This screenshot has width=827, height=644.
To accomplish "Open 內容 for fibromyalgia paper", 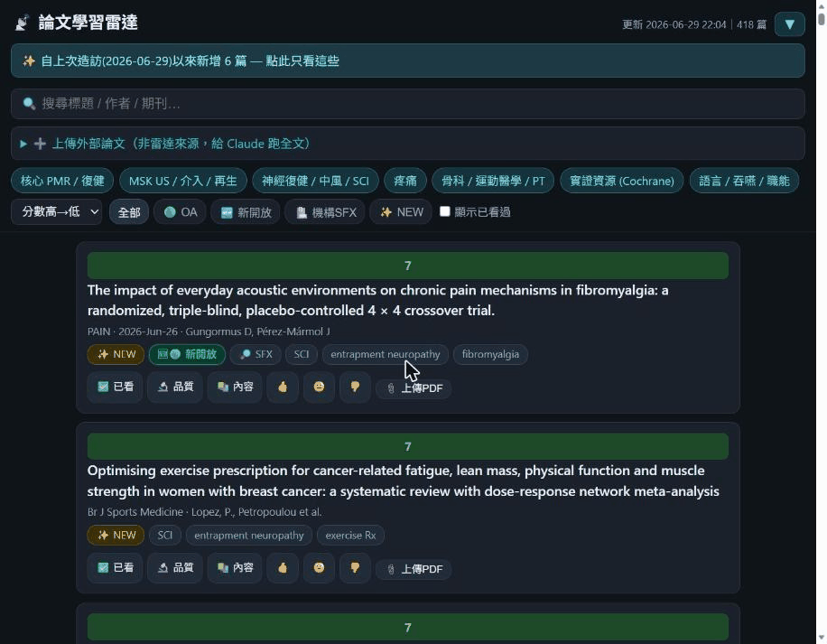I will (236, 387).
